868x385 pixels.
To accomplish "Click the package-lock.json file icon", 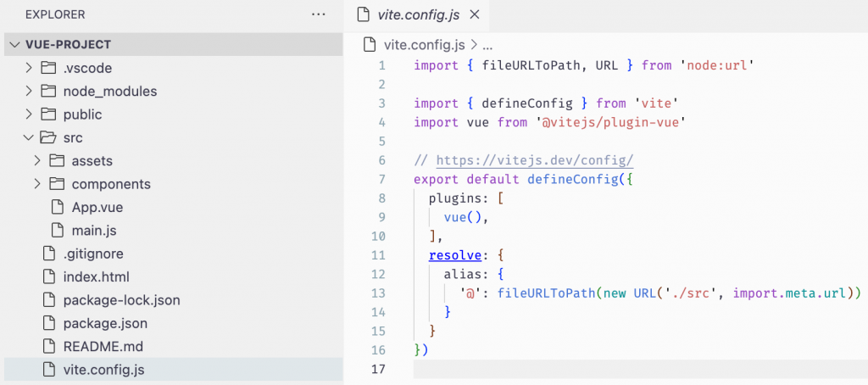I will (x=49, y=299).
